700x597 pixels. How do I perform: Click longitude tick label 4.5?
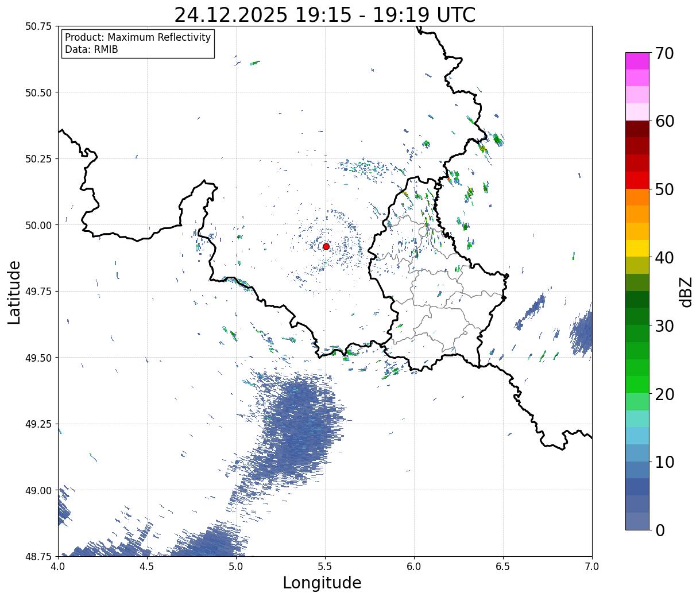pos(147,567)
